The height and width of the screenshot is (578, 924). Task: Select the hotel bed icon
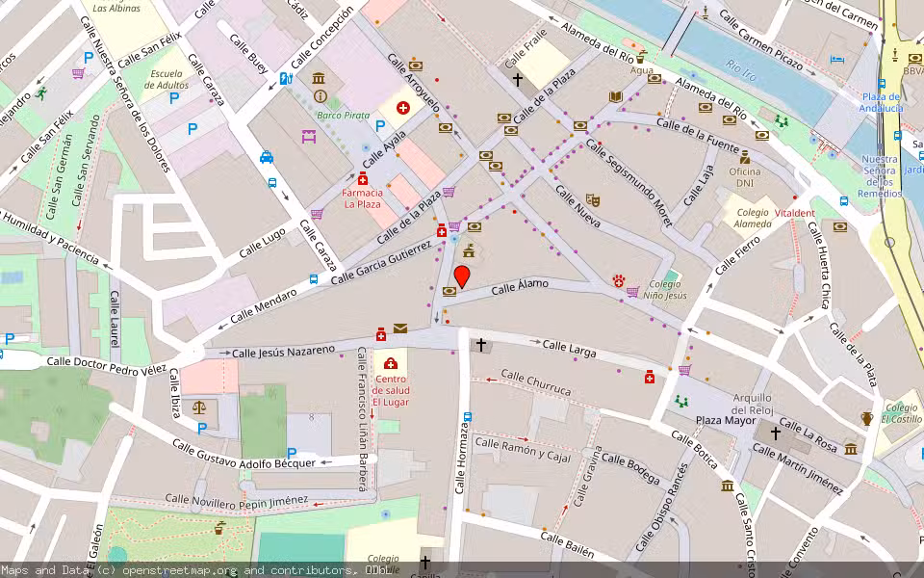(x=836, y=60)
